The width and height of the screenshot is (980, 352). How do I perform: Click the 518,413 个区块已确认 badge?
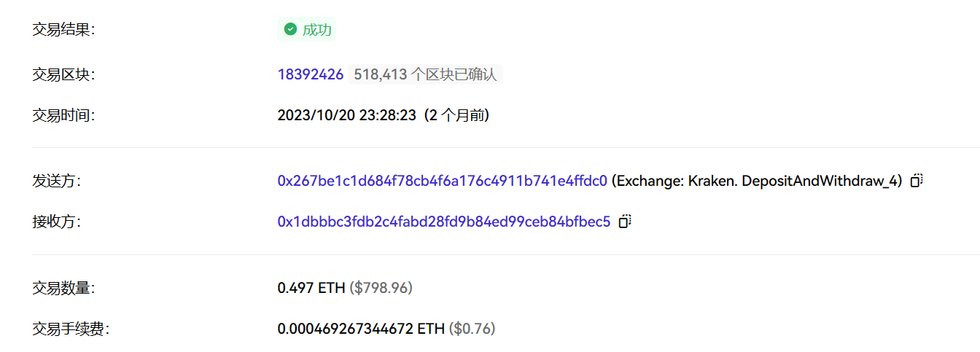click(425, 74)
